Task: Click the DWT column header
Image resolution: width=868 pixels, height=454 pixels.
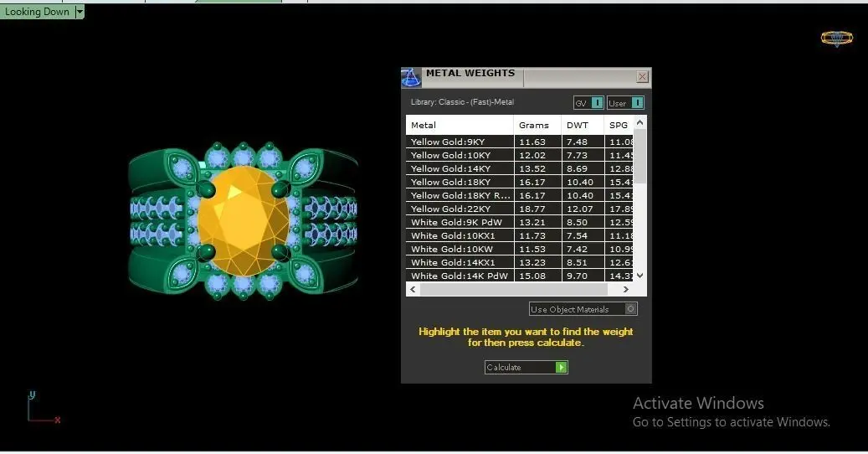Action: pos(583,125)
